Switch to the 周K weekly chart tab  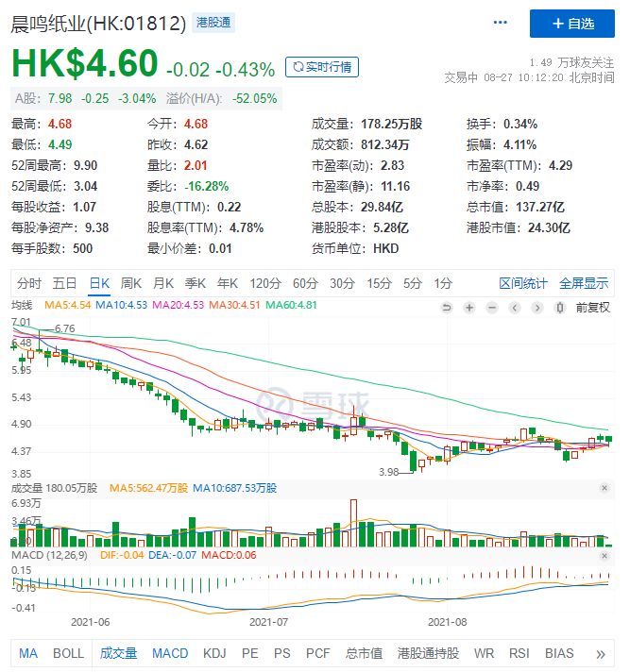coord(130,283)
